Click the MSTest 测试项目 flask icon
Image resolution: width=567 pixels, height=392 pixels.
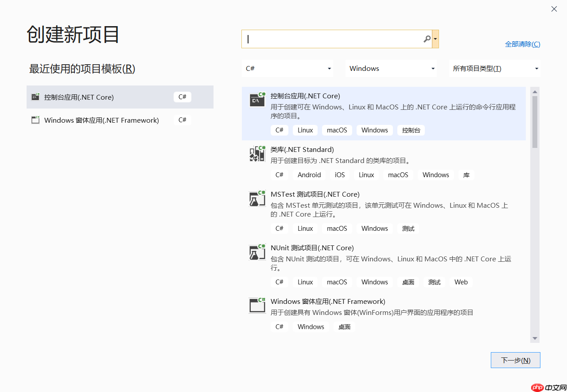pos(257,198)
